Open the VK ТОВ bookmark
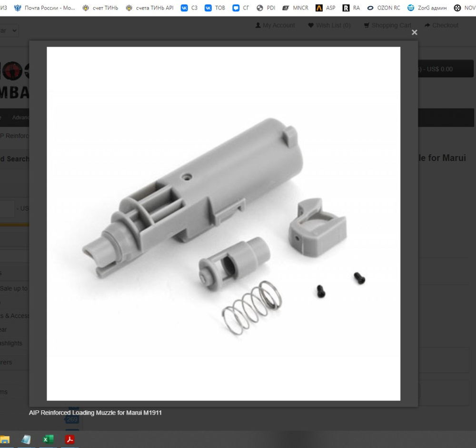 click(x=215, y=8)
